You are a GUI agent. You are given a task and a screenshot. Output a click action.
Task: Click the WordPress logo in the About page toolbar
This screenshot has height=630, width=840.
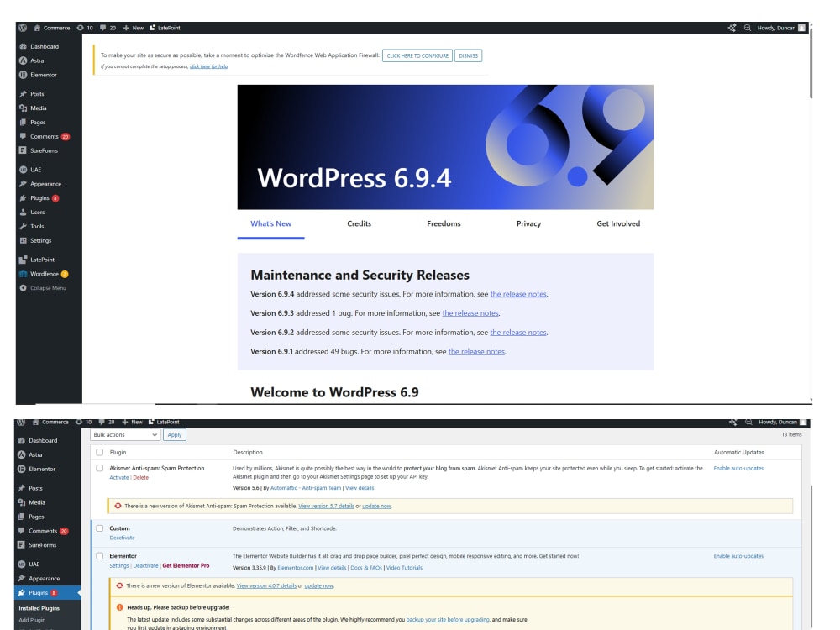click(23, 28)
